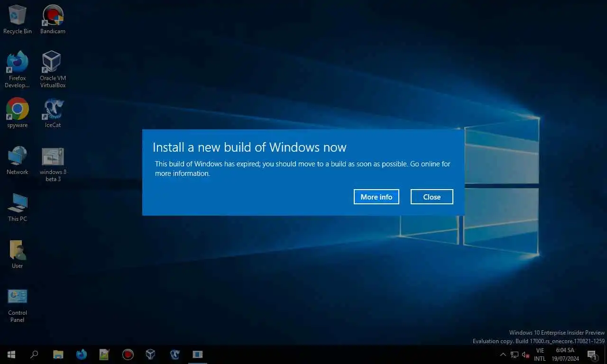
Task: Open File Explorer from the taskbar
Action: point(58,354)
